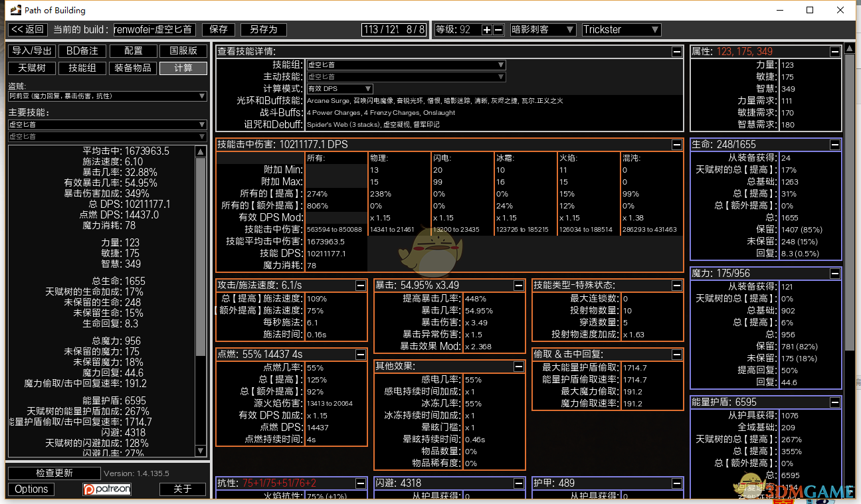
Task: Increase character level with plus button
Action: [486, 30]
